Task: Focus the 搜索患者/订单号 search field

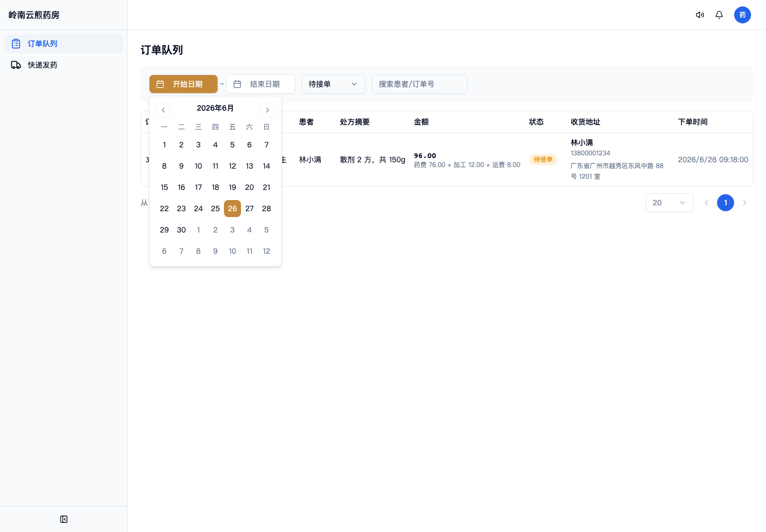Action: 420,84
